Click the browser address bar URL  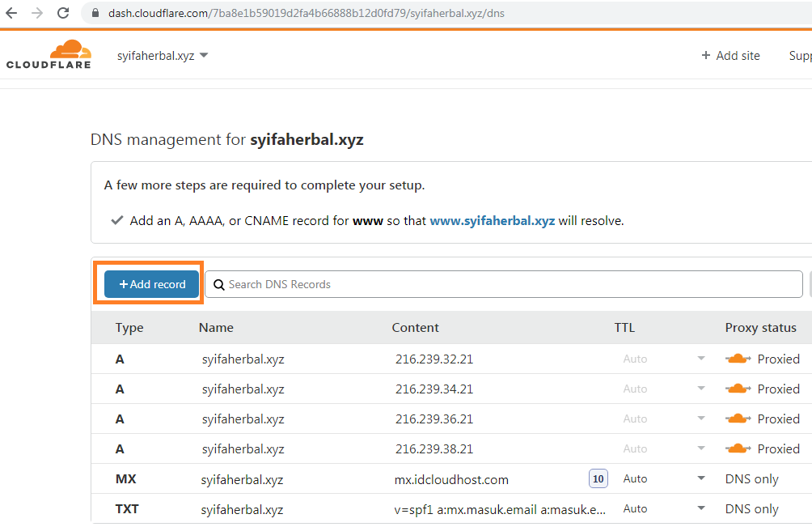pyautogui.click(x=306, y=13)
